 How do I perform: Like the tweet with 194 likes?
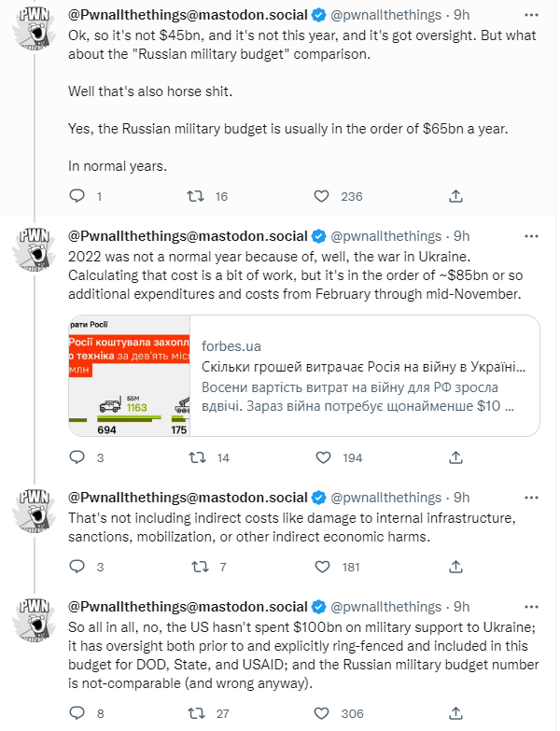320,457
